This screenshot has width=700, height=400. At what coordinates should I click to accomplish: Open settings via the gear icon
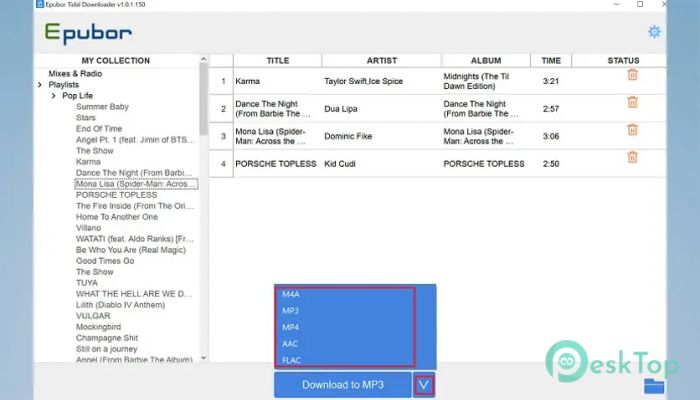tap(654, 32)
